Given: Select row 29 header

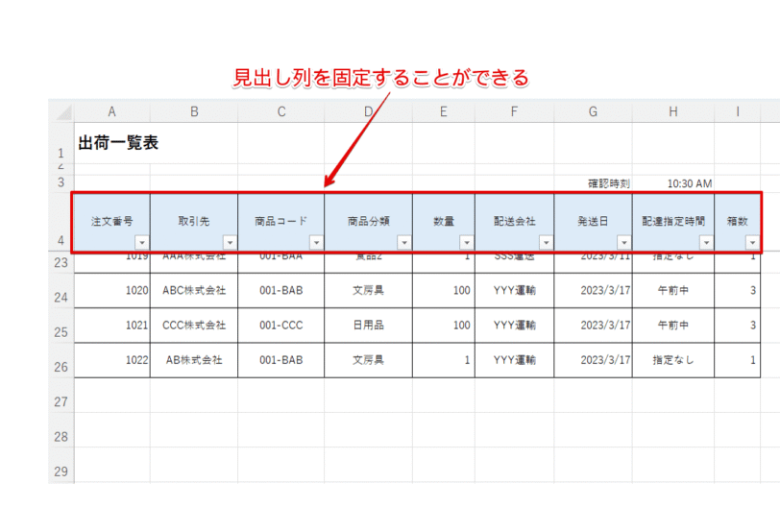Looking at the screenshot, I should [61, 466].
